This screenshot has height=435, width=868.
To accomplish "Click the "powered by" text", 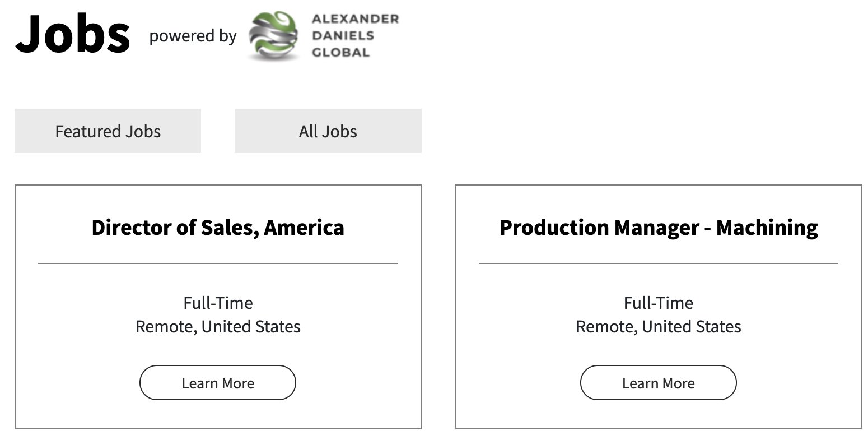I will click(x=193, y=36).
